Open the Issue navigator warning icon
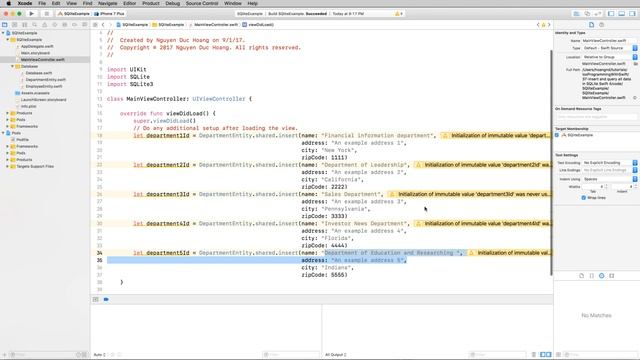Viewport: 640px width, 360px height. (x=44, y=24)
